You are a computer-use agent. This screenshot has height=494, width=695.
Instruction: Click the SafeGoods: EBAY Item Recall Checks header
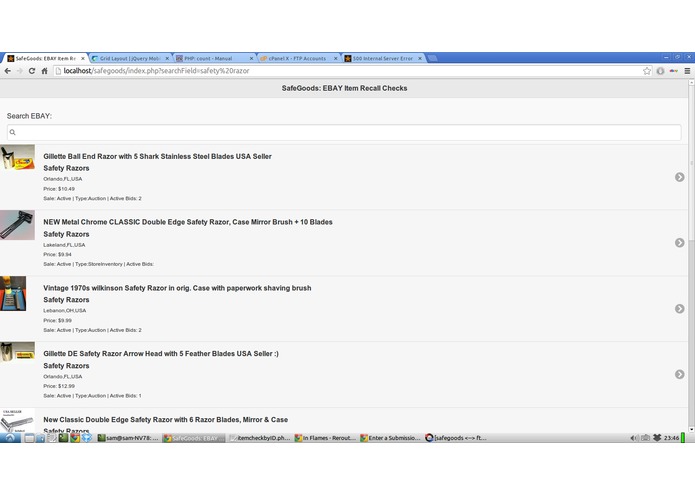click(344, 88)
